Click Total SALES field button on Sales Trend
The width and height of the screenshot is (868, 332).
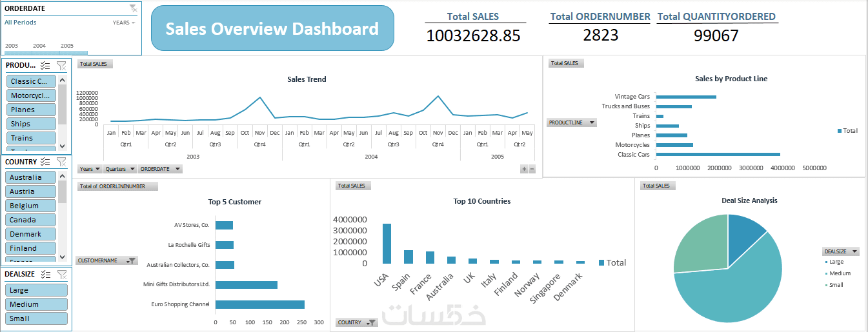tap(96, 64)
